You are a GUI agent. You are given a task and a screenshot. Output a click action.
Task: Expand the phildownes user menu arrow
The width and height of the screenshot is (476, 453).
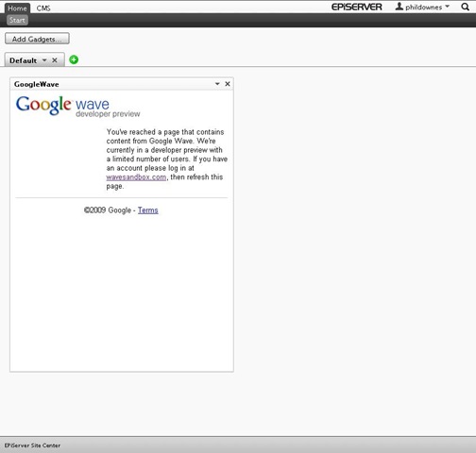[x=447, y=7]
